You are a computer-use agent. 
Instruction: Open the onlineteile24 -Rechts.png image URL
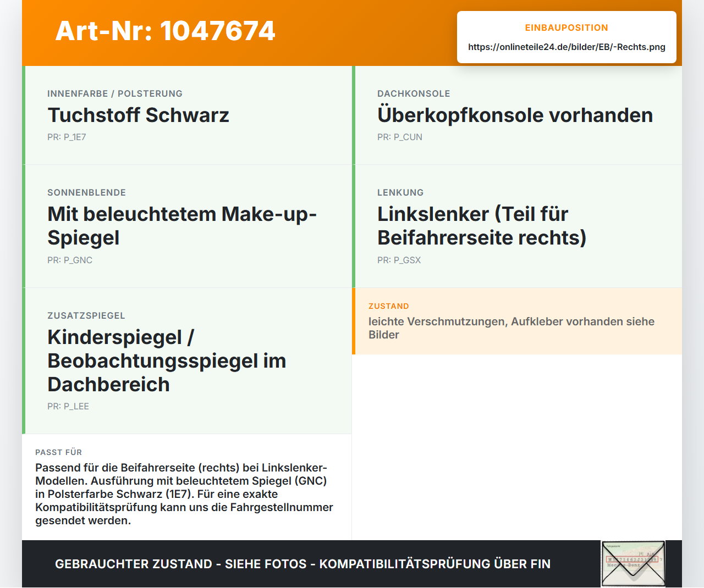pos(566,47)
